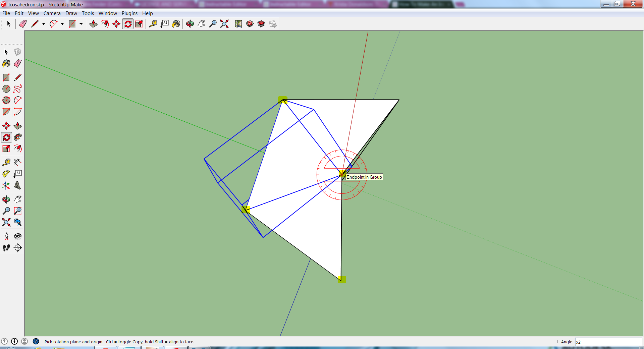Open the Shape tool dropdown arrow
The height and width of the screenshot is (349, 644).
(81, 24)
